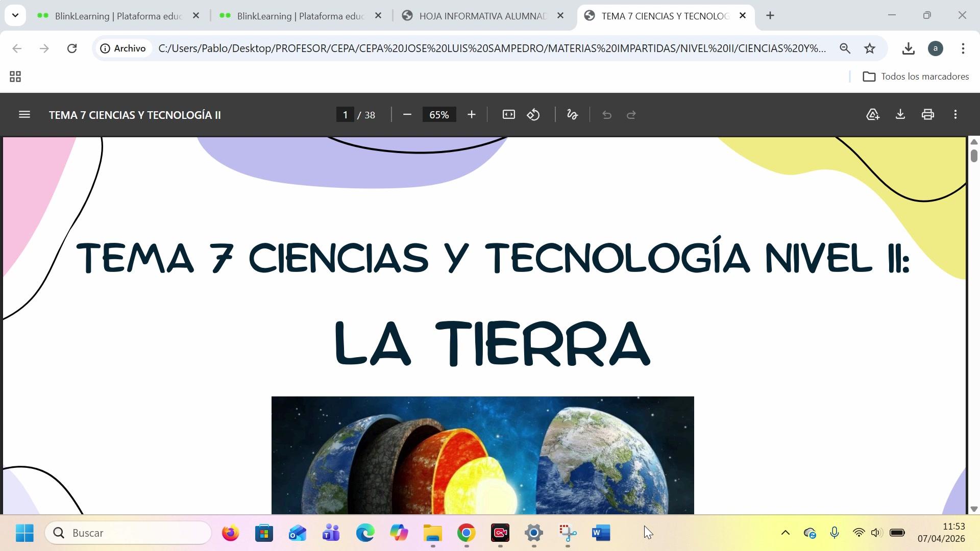Click the page number field

coord(345,115)
